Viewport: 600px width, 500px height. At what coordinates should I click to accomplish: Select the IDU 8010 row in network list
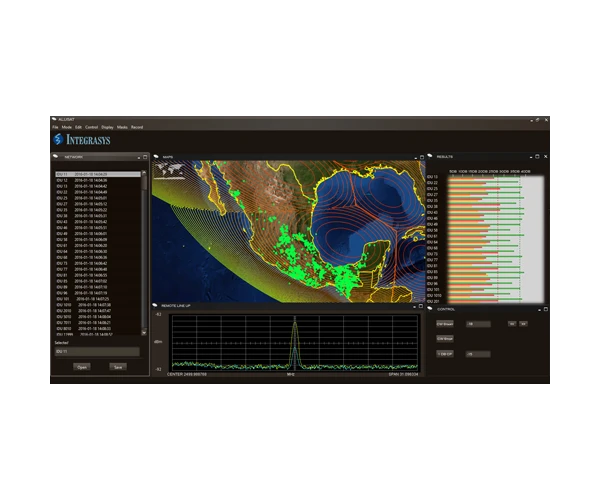coord(98,328)
